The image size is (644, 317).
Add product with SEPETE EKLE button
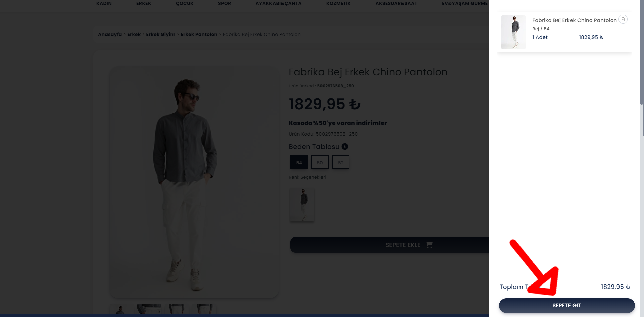389,245
